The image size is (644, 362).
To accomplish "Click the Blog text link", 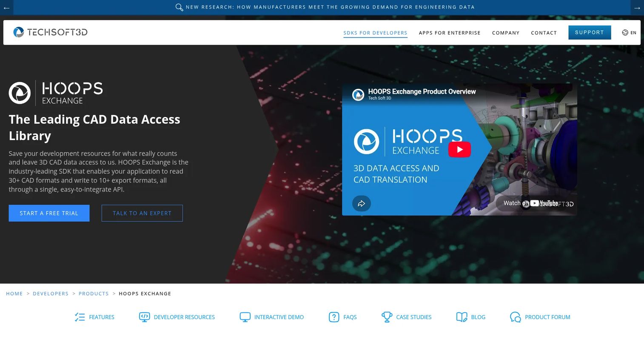I will pos(478,317).
